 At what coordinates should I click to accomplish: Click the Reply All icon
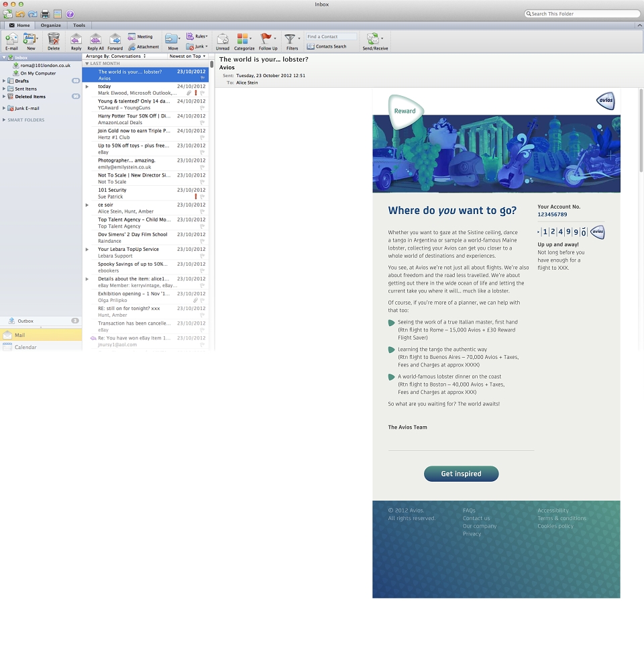click(95, 39)
